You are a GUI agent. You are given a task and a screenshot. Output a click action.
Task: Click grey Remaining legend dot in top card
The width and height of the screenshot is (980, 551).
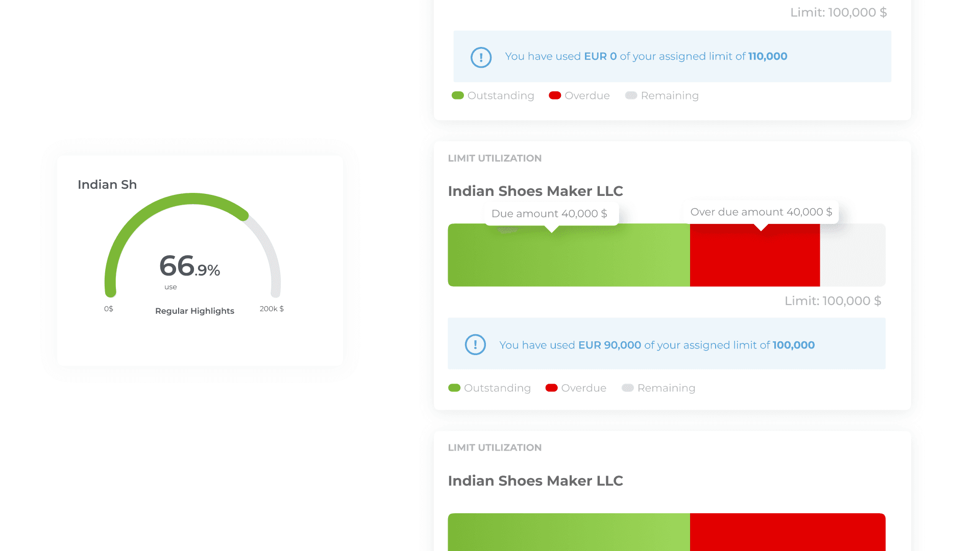pos(631,95)
